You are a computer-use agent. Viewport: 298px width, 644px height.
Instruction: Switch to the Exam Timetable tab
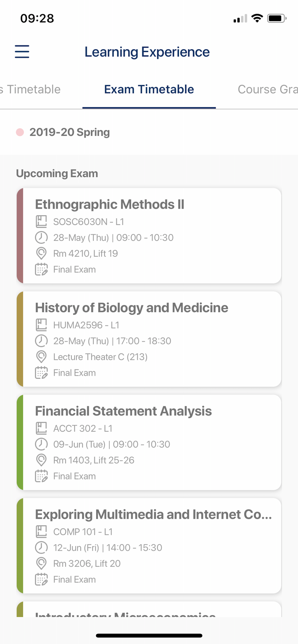(149, 90)
